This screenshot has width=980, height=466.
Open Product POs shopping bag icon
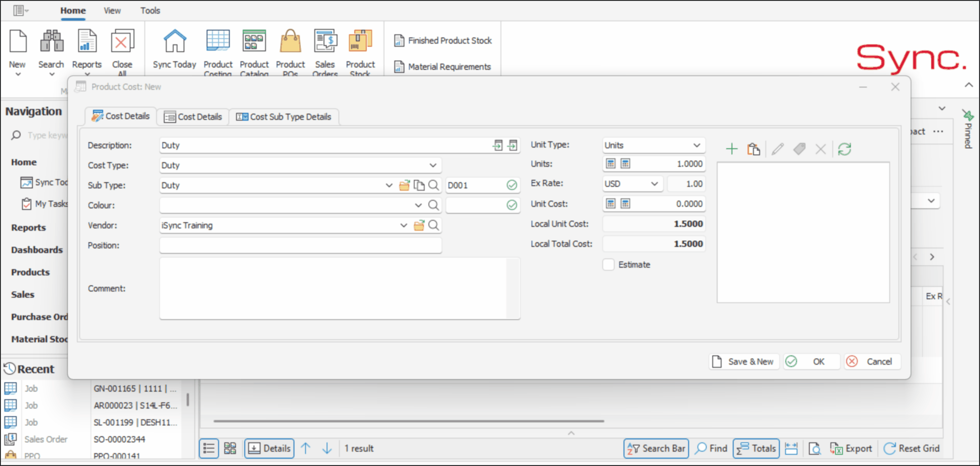point(290,41)
